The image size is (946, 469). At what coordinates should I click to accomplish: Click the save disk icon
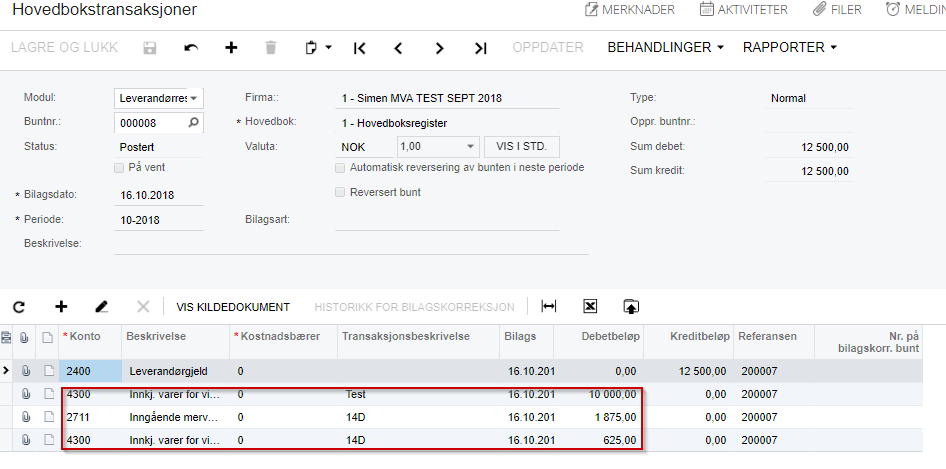[150, 48]
